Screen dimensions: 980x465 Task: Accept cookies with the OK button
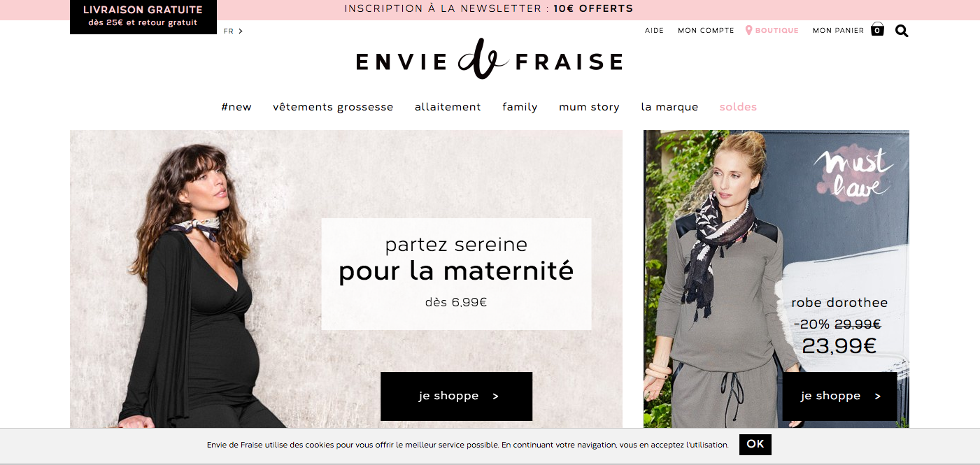[755, 444]
